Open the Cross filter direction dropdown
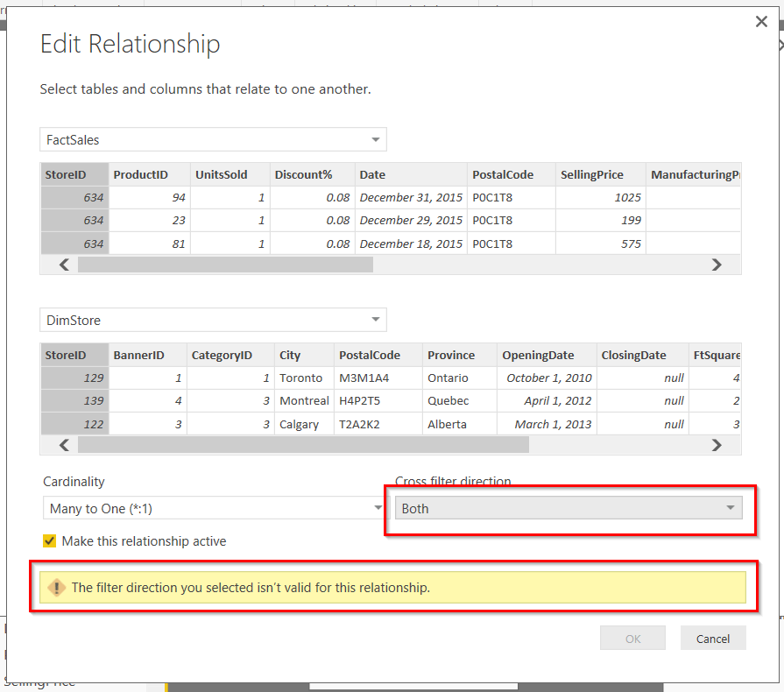784x692 pixels. coord(568,508)
